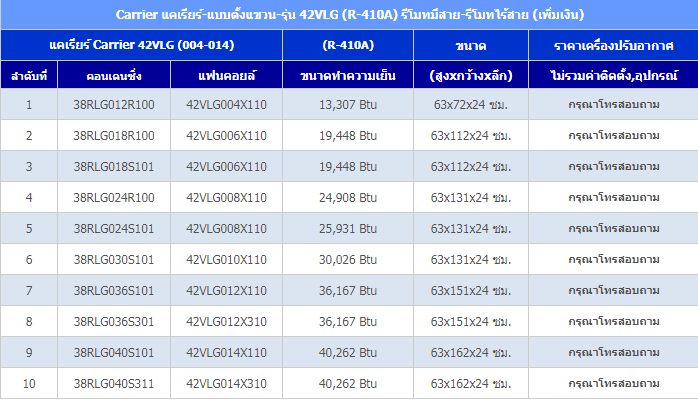Select the price cell in the 38RLG018S101 row
This screenshot has height=411, width=698.
(613, 167)
